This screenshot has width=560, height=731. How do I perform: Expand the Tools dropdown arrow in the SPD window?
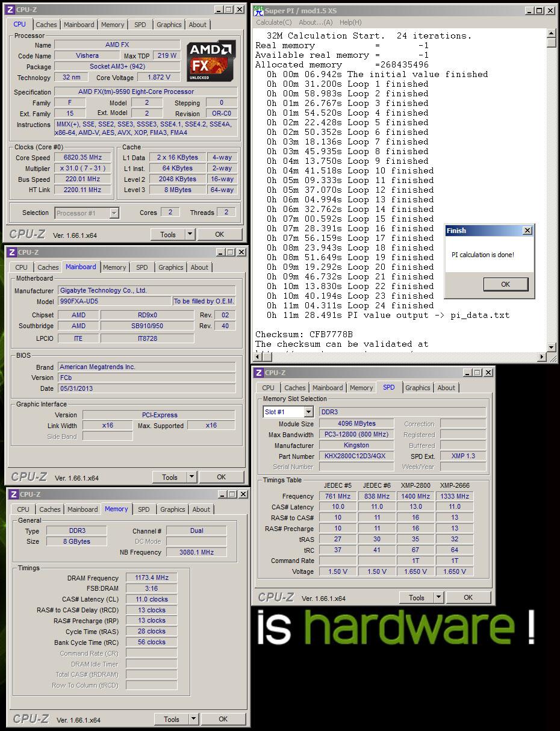[x=439, y=597]
